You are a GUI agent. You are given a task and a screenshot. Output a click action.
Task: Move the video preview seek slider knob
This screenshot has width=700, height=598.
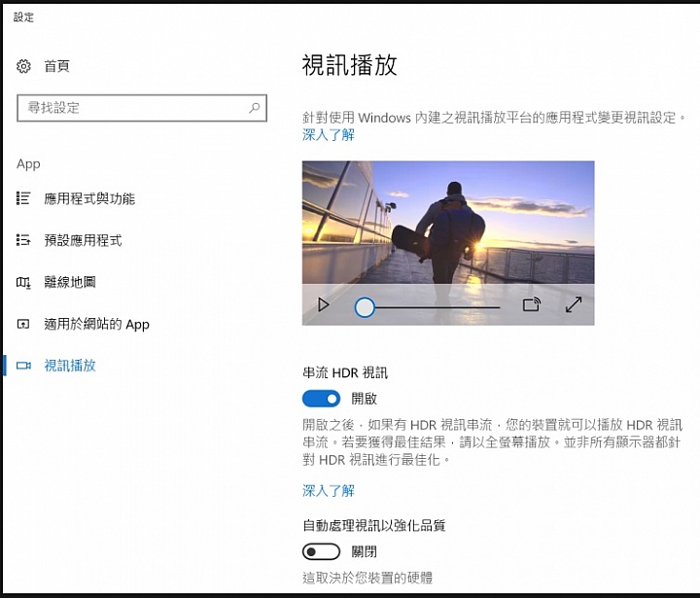[x=365, y=307]
